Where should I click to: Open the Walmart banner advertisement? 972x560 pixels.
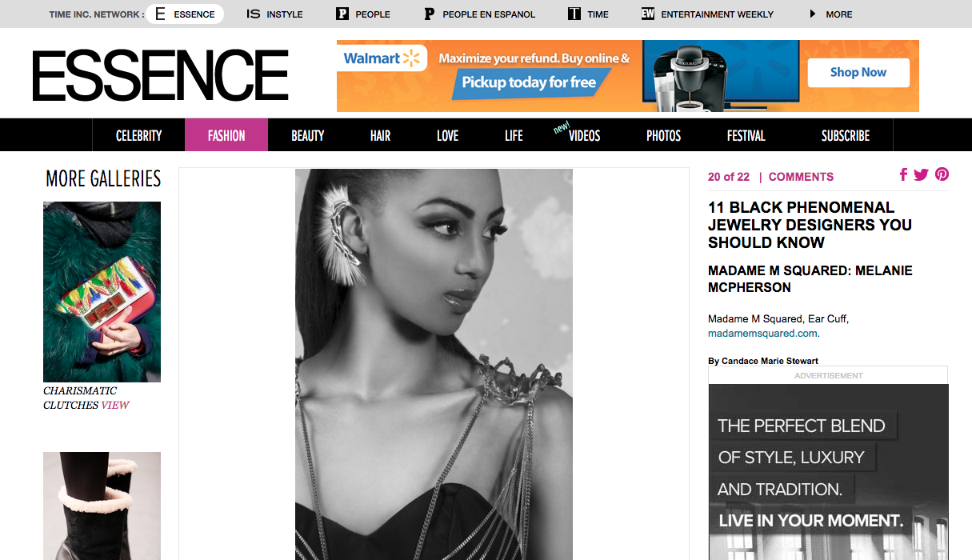[x=627, y=76]
